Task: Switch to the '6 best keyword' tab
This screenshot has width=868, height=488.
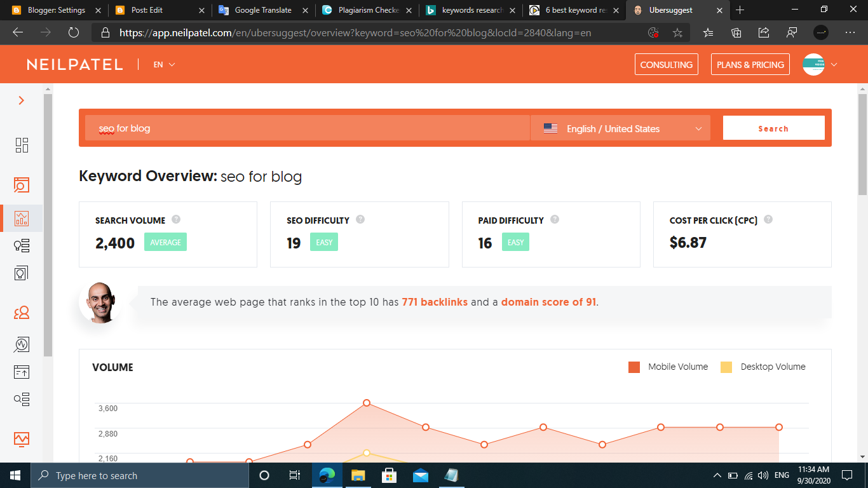Action: [x=574, y=10]
